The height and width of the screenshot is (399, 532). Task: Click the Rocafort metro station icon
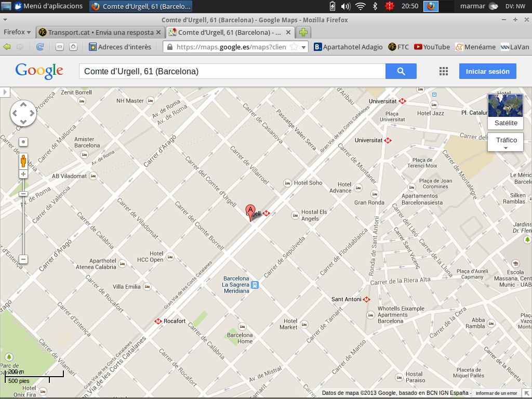tap(158, 321)
